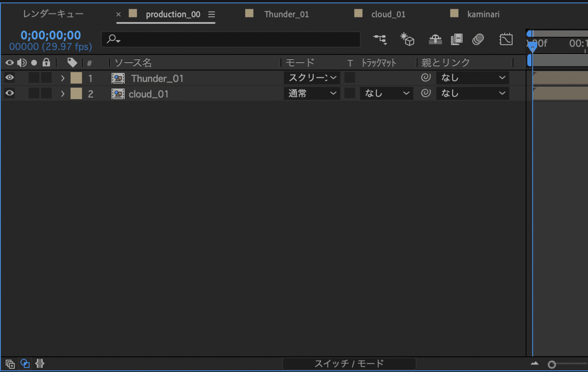Click the timeline zoom slider handle
This screenshot has height=372, width=588.
point(552,364)
